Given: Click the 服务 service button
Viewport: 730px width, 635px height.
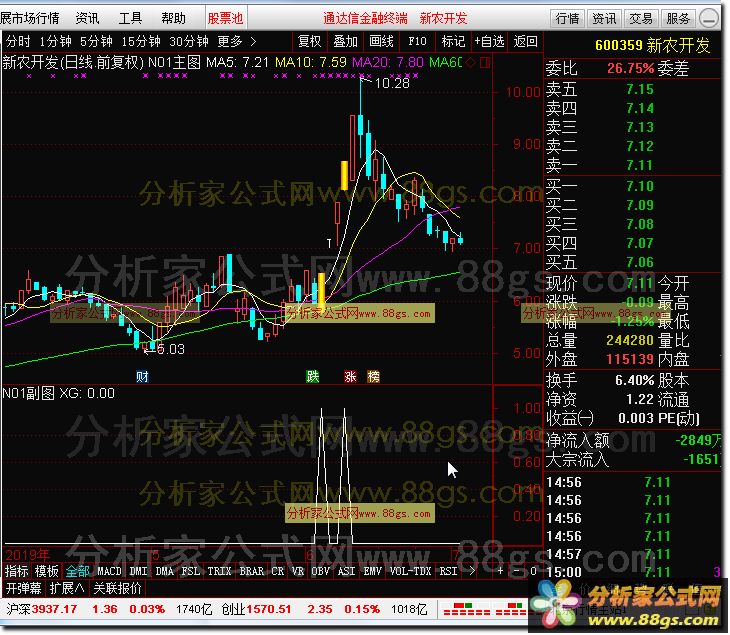Looking at the screenshot, I should [678, 19].
